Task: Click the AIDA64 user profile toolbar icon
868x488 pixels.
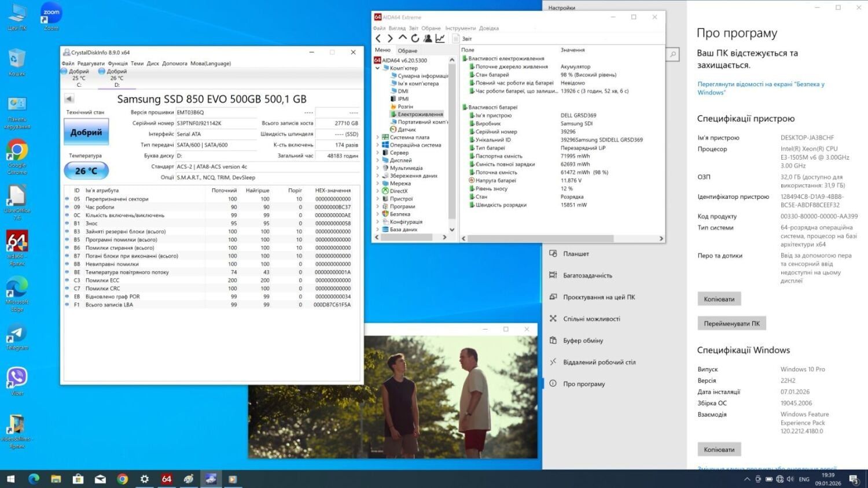Action: point(428,39)
